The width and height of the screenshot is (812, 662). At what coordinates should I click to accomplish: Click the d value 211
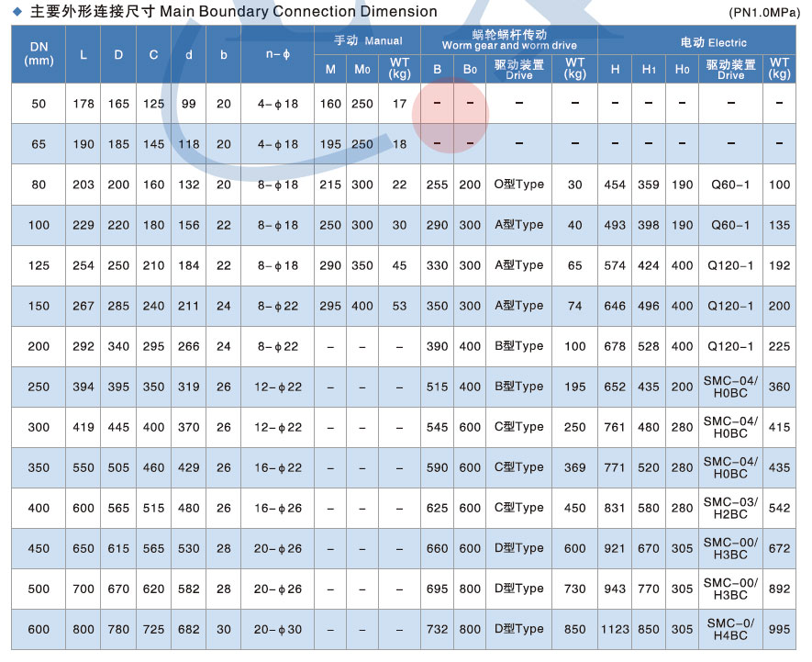point(188,306)
